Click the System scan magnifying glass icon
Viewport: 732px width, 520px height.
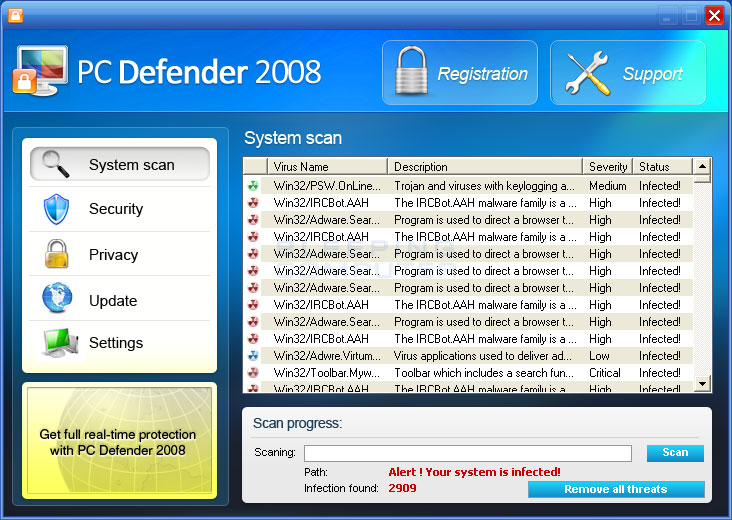(56, 164)
